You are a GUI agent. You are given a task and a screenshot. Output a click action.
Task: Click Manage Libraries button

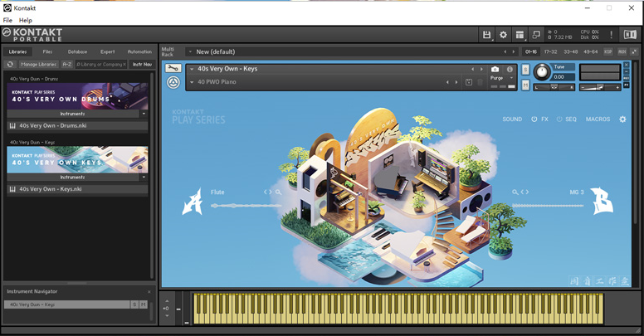point(39,64)
